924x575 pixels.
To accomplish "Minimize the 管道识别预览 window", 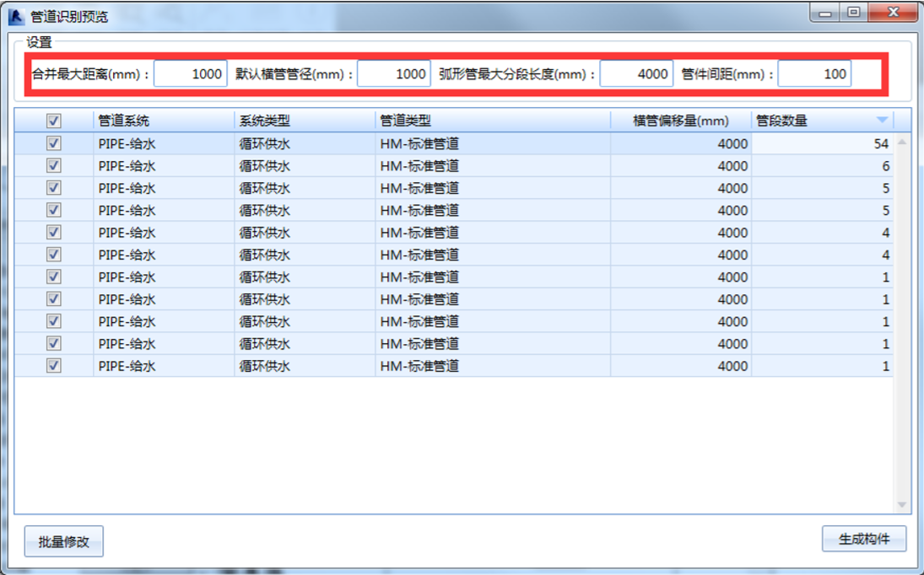I will [825, 13].
